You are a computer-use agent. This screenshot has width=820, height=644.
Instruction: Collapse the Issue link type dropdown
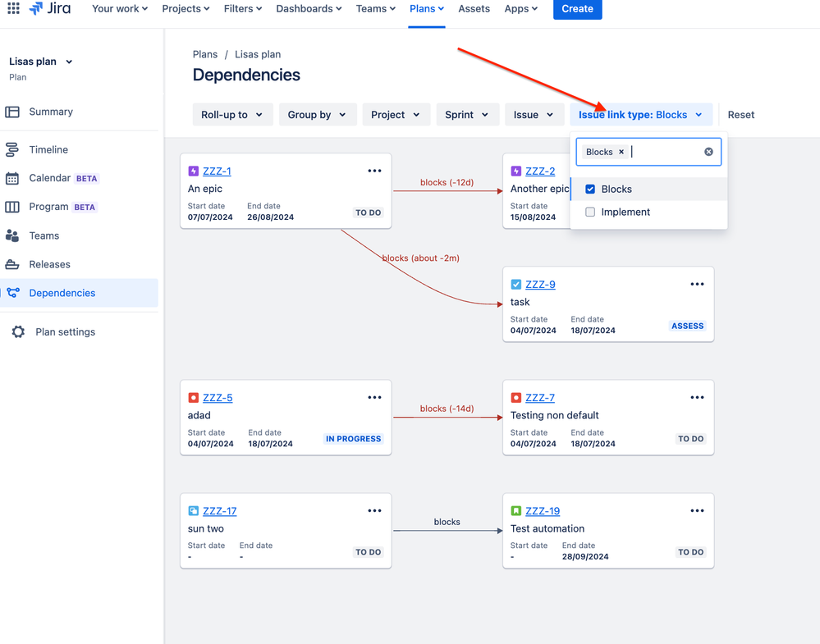[641, 115]
